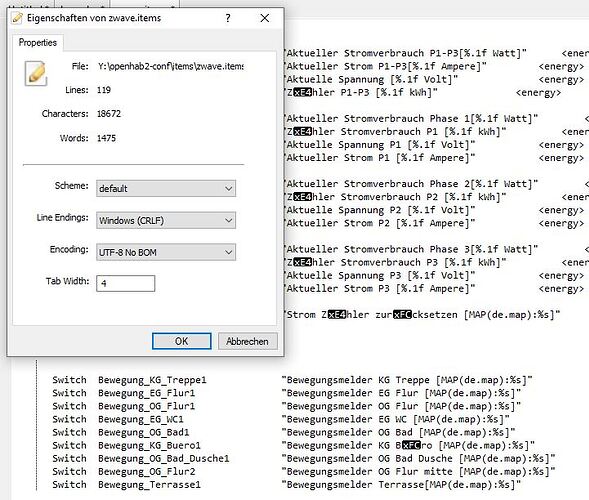Click the Lines count value 119
The width and height of the screenshot is (589, 500).
coord(104,90)
